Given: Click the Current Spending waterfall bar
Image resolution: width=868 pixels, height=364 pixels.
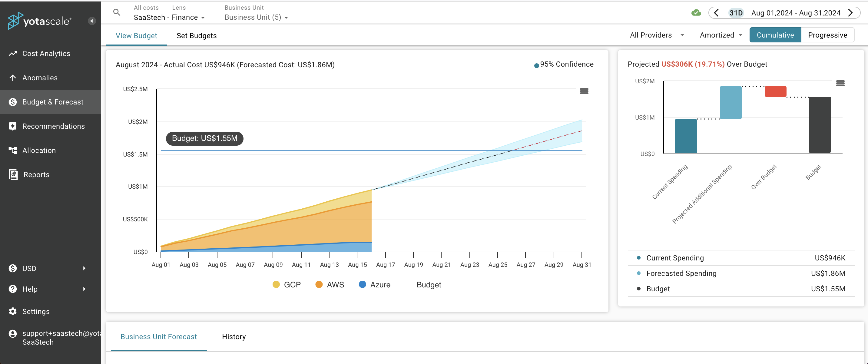Looking at the screenshot, I should [686, 136].
